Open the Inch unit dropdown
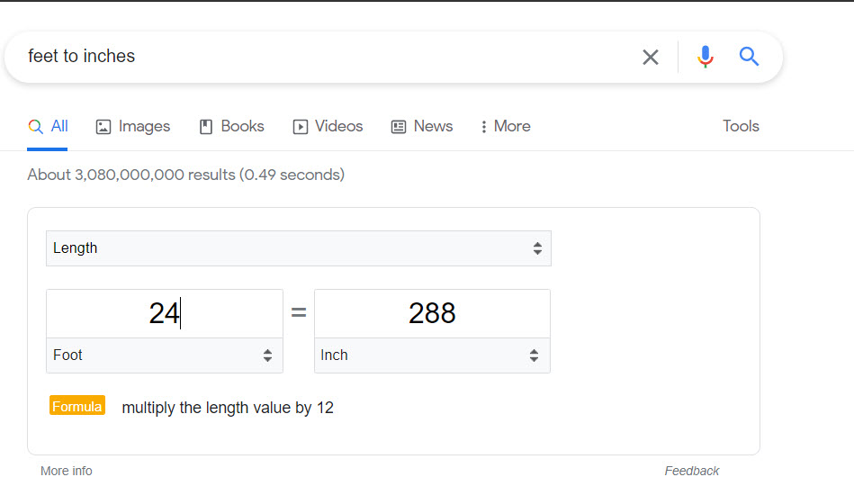Viewport: 854px width, 504px height. 433,355
